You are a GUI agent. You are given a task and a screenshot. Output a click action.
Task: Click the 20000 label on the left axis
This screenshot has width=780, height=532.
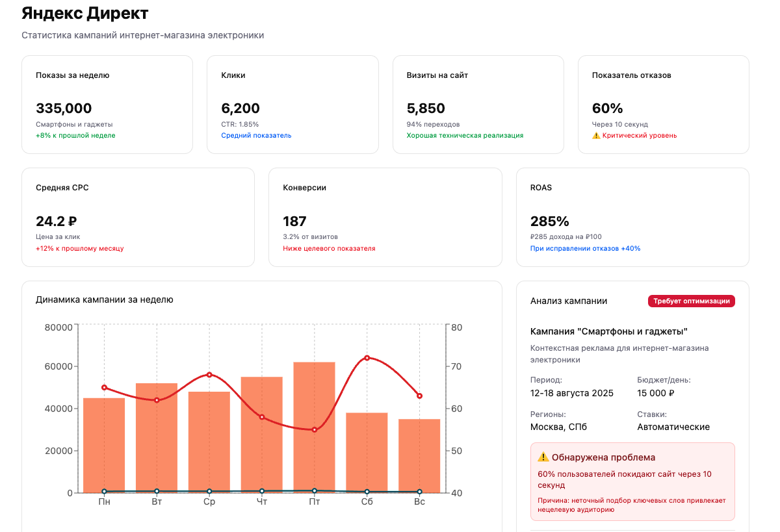point(58,451)
